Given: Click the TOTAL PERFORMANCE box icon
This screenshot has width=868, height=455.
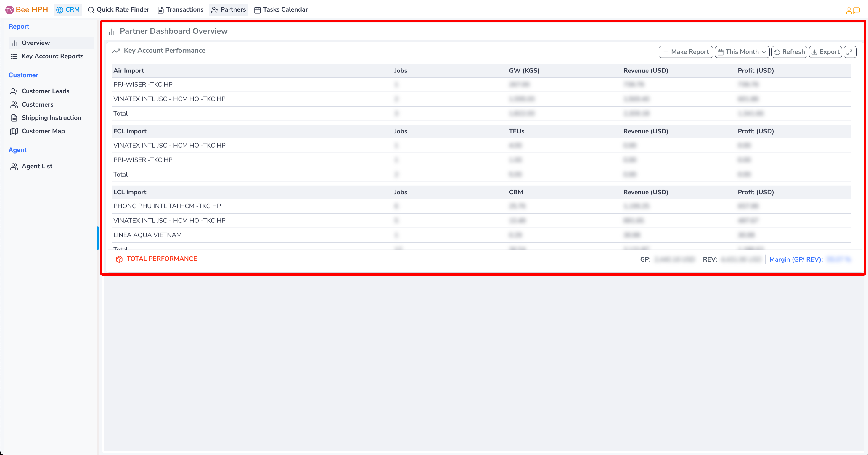Looking at the screenshot, I should [x=119, y=259].
